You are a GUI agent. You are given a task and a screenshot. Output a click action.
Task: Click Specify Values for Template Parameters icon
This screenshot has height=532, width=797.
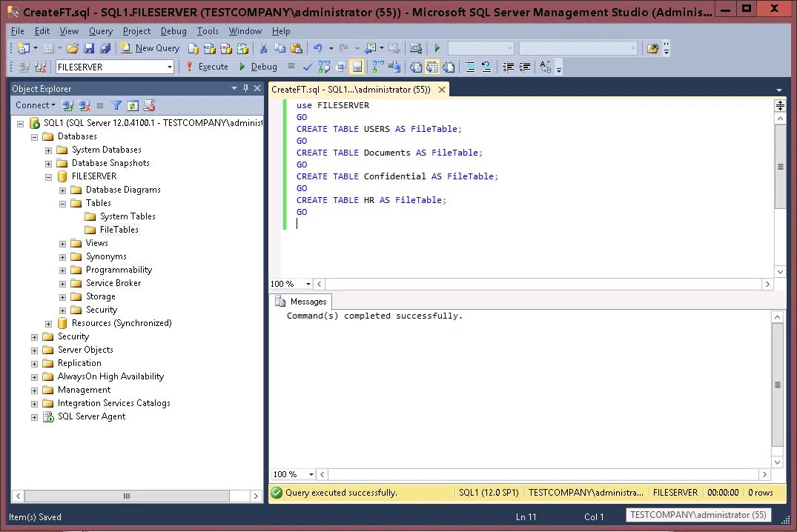(546, 67)
